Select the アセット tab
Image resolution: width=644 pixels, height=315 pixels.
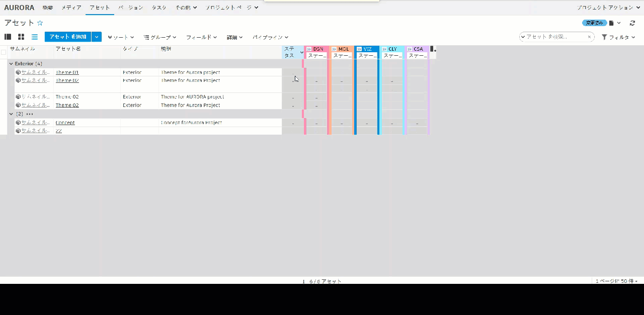(x=100, y=8)
